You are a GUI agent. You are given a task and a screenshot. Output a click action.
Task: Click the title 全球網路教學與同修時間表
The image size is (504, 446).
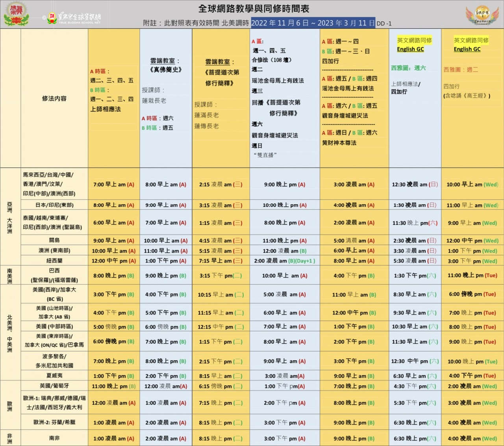tap(254, 9)
